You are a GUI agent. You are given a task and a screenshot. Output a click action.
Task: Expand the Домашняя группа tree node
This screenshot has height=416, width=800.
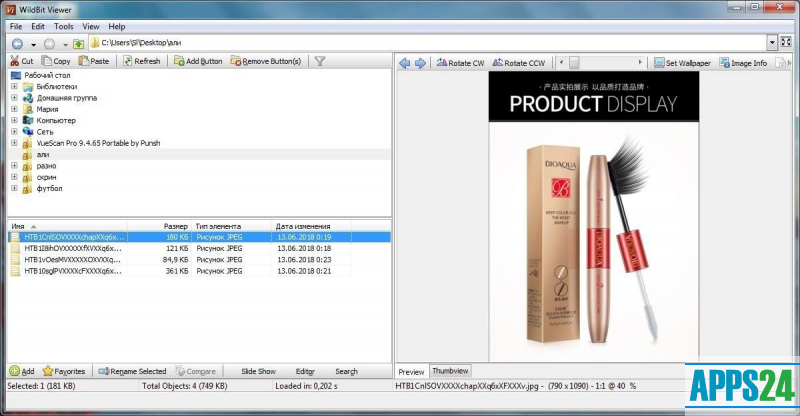(14, 97)
